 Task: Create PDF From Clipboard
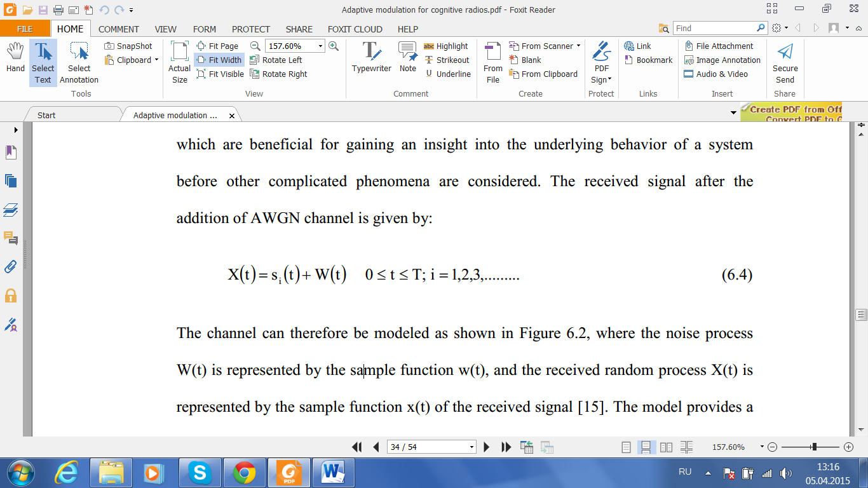[543, 74]
